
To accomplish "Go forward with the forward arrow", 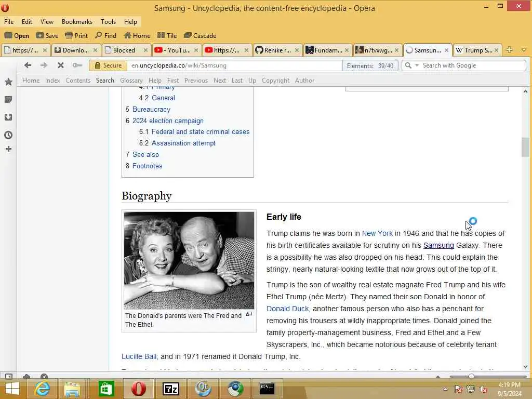I will coord(44,65).
